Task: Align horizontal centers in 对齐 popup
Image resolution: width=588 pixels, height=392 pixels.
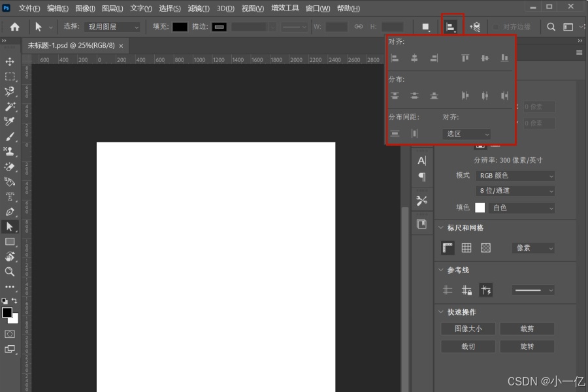Action: click(x=414, y=58)
